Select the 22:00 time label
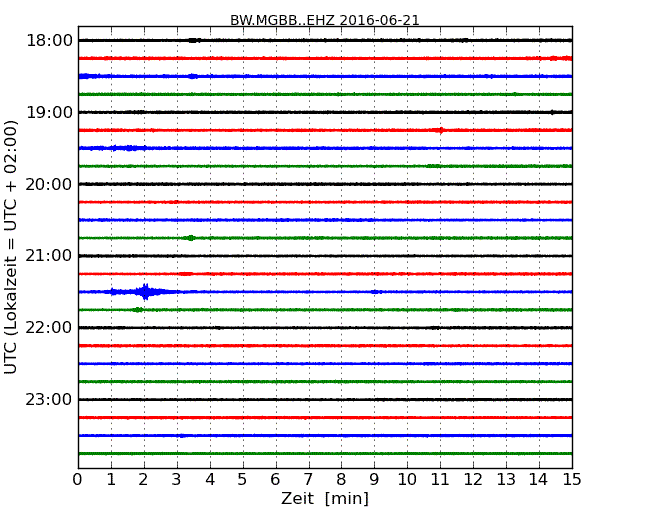The height and width of the screenshot is (520, 650). (49, 328)
